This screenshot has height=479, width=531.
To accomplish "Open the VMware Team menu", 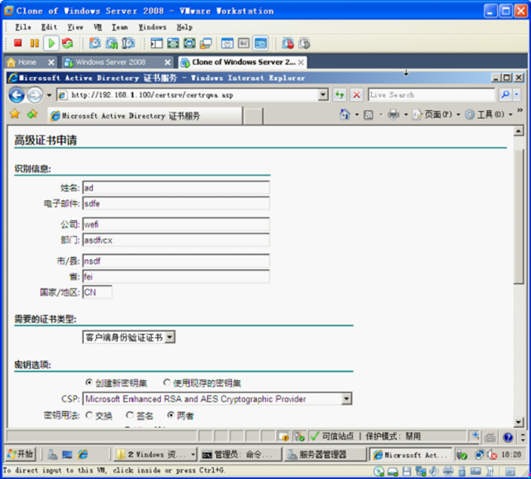I will point(120,27).
